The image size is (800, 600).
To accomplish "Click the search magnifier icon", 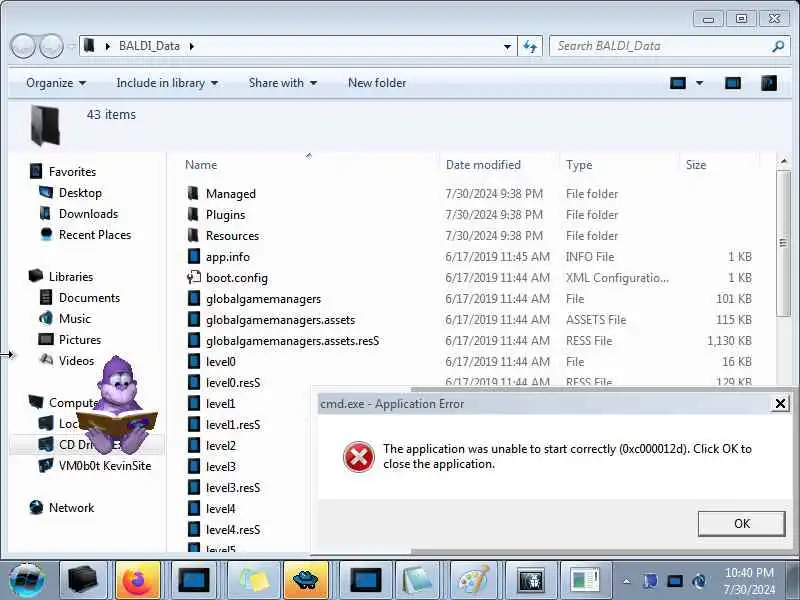I will tap(778, 46).
